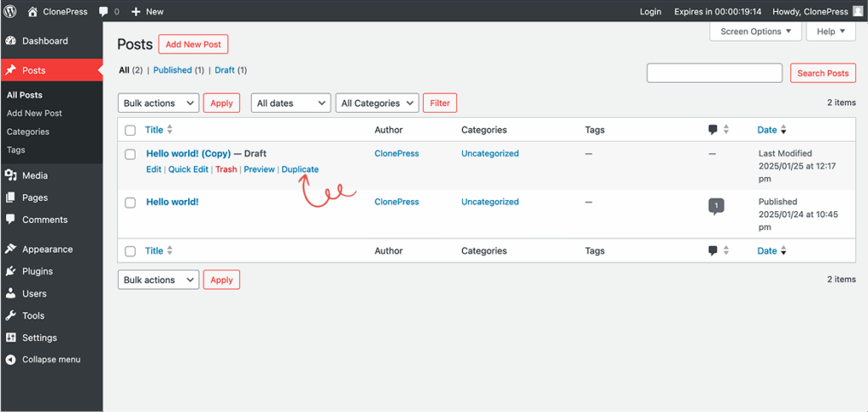Sort by Title using header arrows
This screenshot has width=868, height=412.
(170, 130)
